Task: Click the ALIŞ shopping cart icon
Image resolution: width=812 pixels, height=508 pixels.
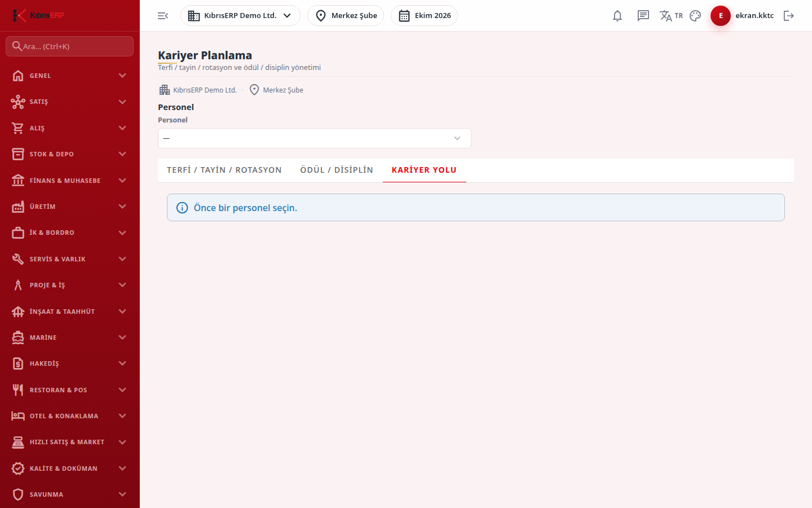Action: (x=18, y=128)
